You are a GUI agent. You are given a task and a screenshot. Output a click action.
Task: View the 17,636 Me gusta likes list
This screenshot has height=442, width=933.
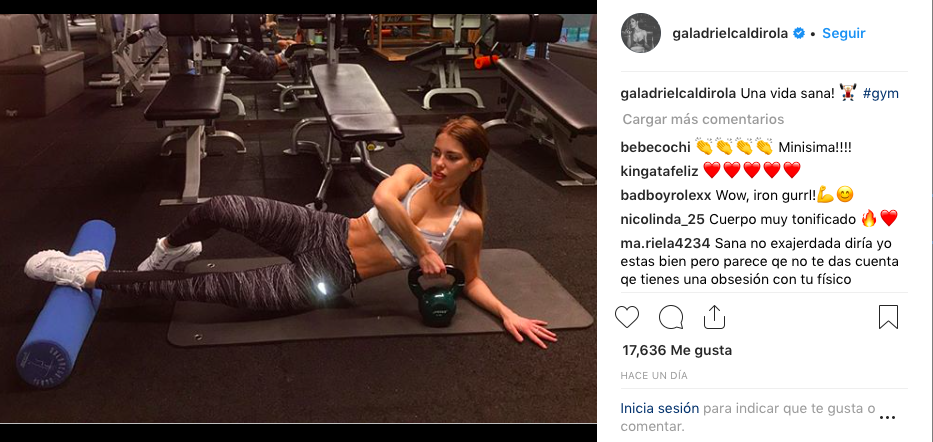[677, 350]
